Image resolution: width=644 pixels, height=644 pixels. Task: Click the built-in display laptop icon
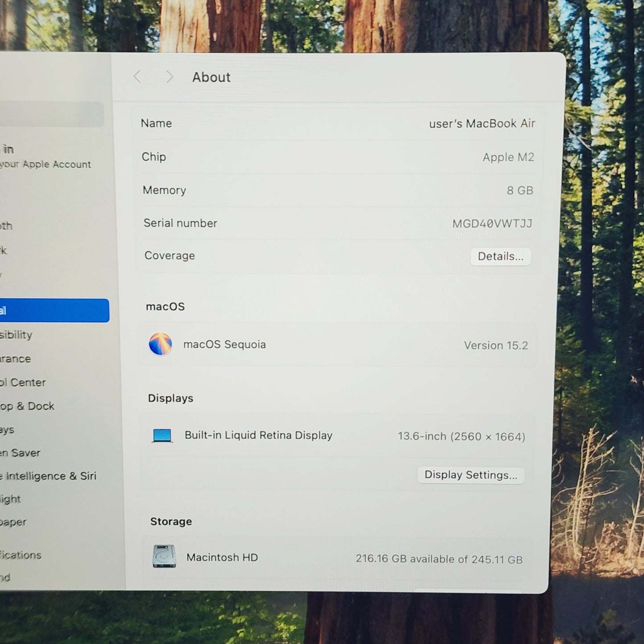click(x=162, y=435)
